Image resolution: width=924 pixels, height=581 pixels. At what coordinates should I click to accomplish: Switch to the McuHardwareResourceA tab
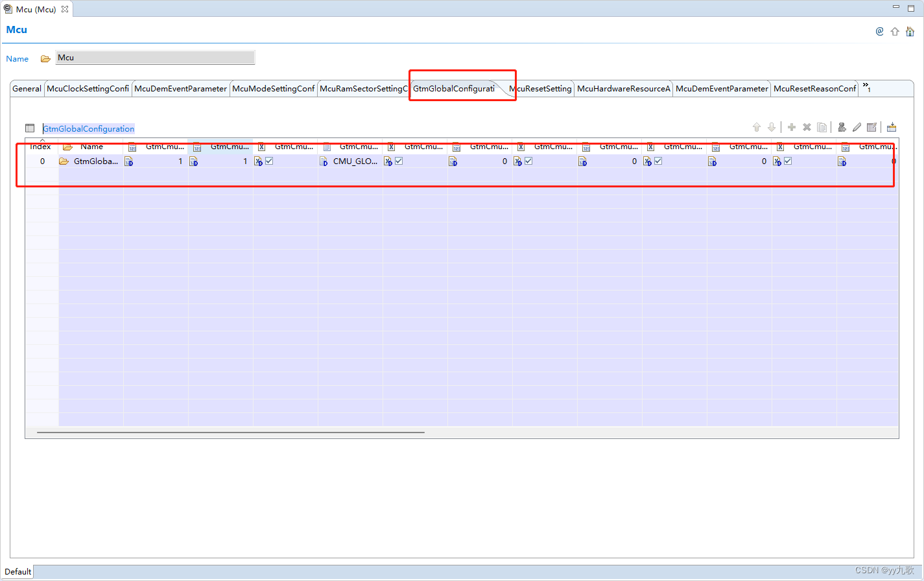[624, 89]
